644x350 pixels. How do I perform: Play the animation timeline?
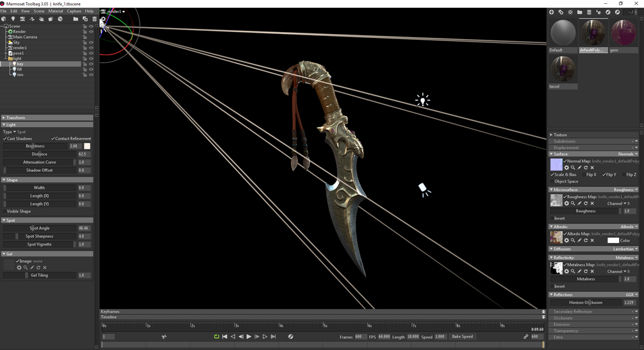(x=249, y=337)
